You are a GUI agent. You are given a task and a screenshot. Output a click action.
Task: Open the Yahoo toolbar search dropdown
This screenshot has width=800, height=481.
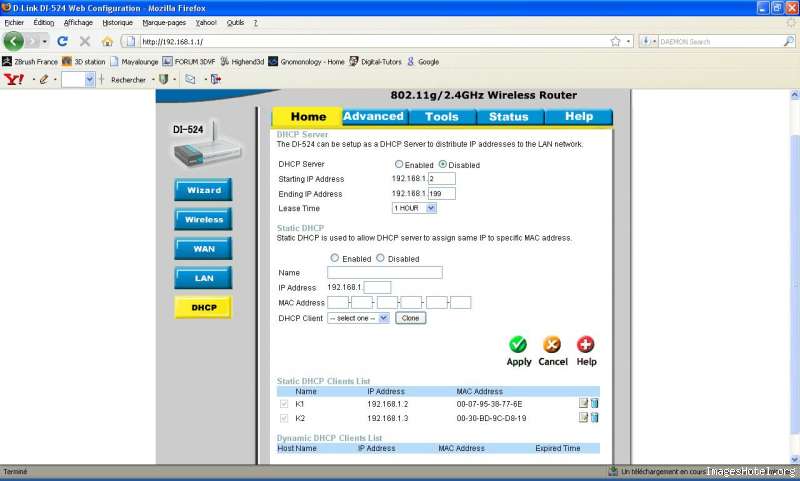tap(90, 79)
